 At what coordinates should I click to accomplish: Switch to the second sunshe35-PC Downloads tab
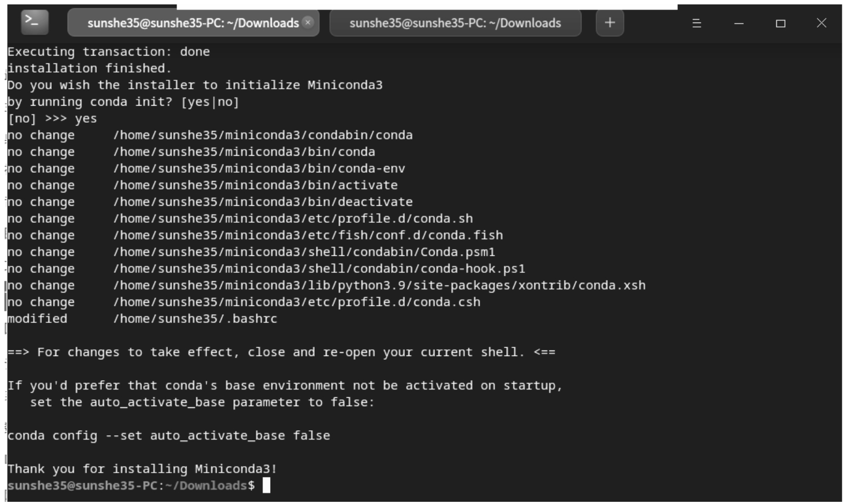455,23
